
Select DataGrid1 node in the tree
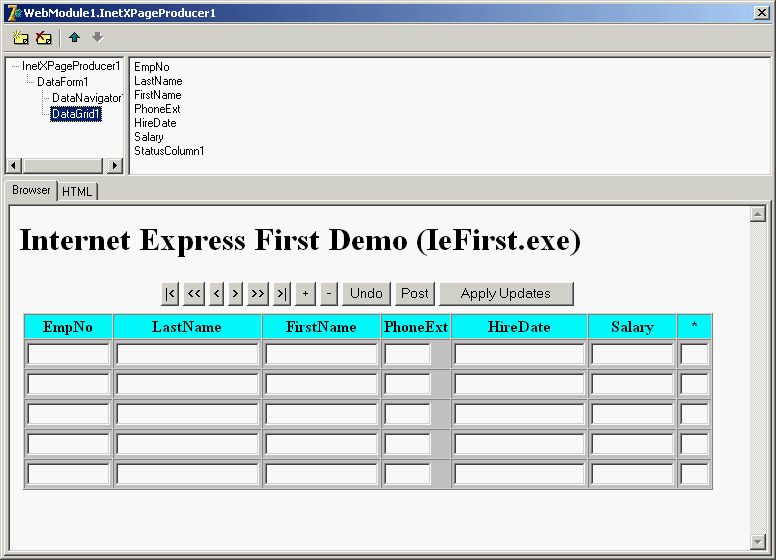click(x=76, y=114)
